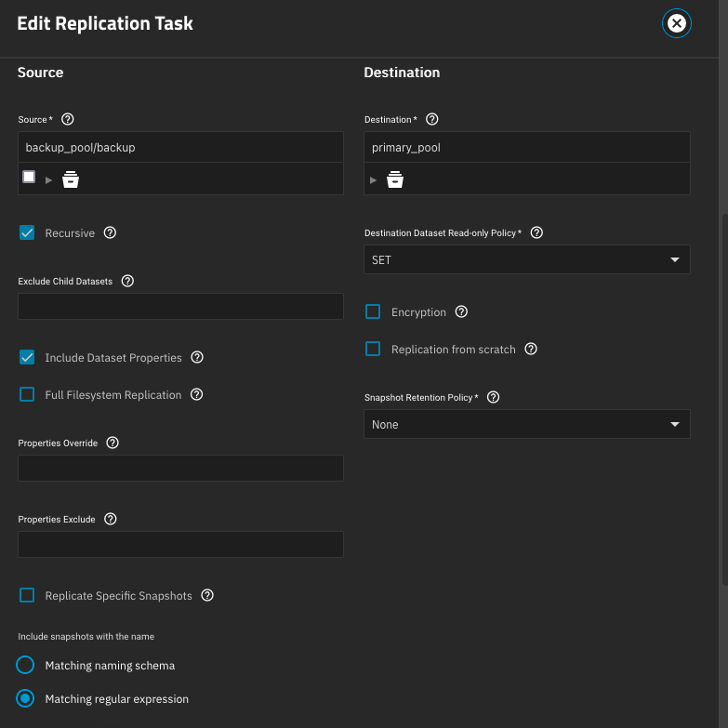Open Snapshot Retention Policy dropdown
The image size is (728, 728).
526,425
